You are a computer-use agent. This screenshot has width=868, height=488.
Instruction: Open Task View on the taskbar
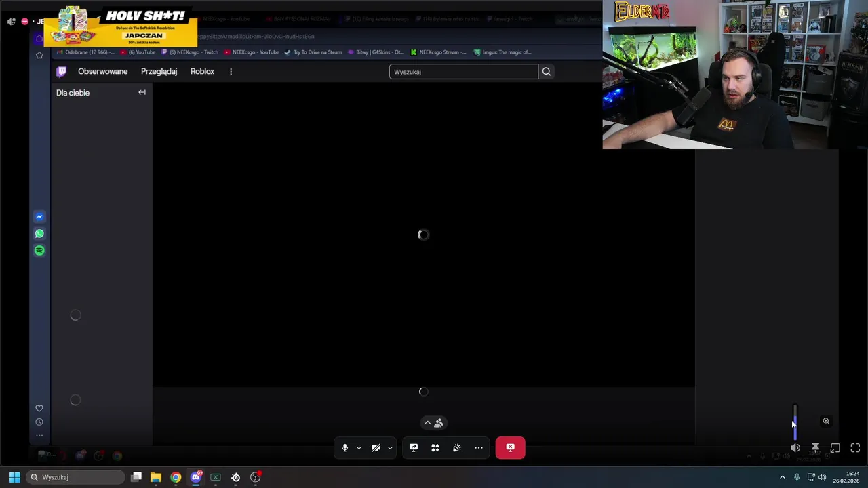click(136, 477)
